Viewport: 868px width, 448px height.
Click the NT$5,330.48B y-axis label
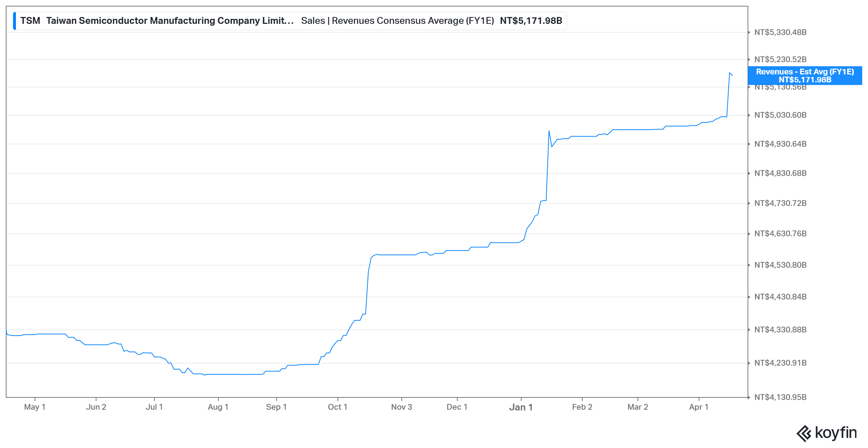point(780,33)
